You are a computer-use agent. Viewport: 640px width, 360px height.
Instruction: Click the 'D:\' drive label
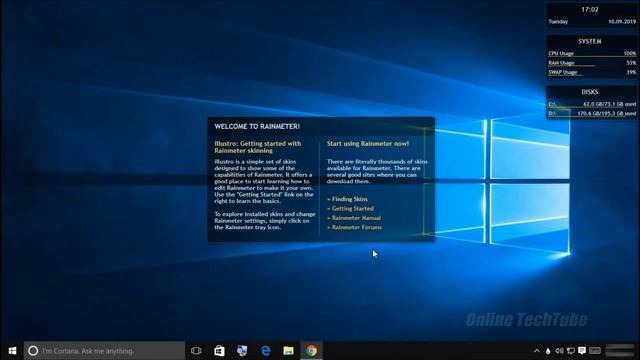point(552,113)
